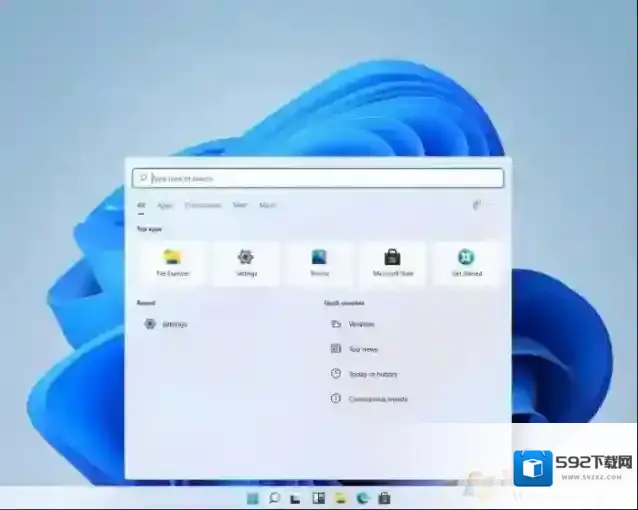Switch to the Documents search tab

coord(203,205)
